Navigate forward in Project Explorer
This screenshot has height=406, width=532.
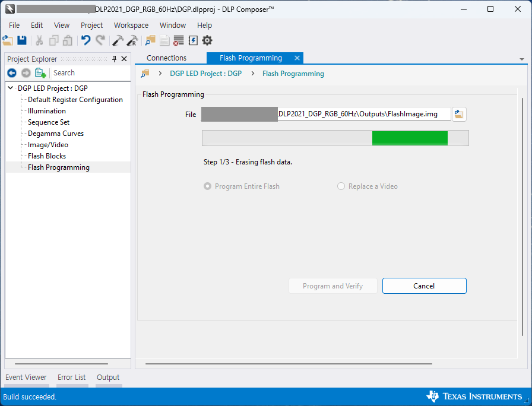[26, 72]
